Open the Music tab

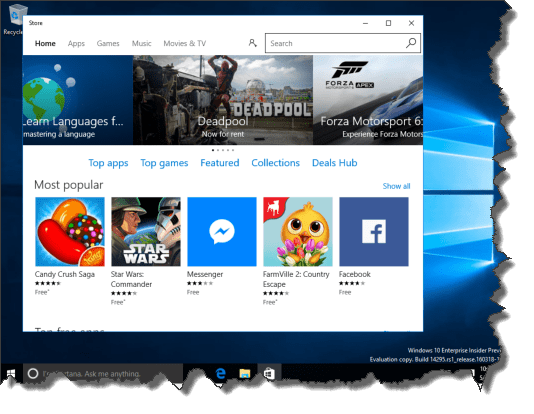141,44
